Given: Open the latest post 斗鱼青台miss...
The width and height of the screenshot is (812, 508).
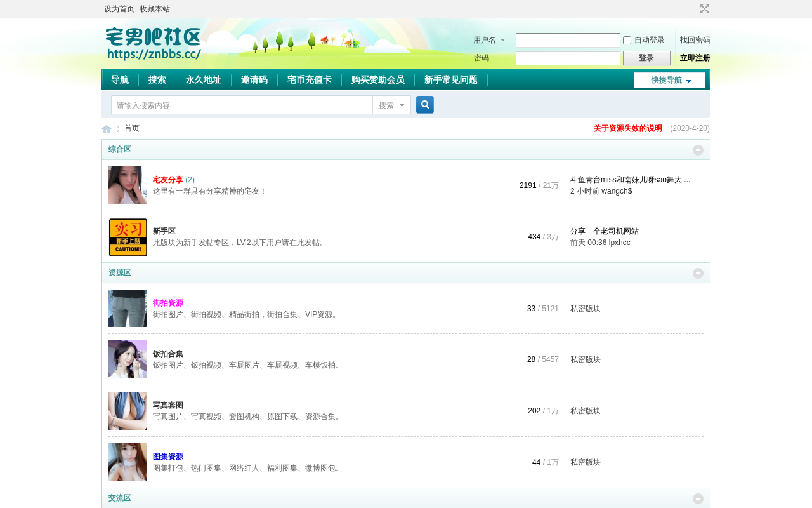Looking at the screenshot, I should (x=630, y=180).
